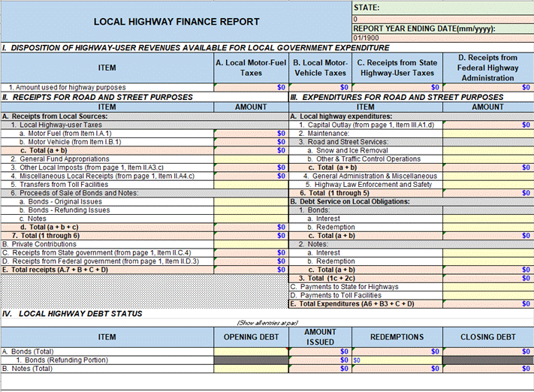Viewport: 534px width, 392px height.
Task: Select the report year cell showing 01/1900
Action: [442, 38]
